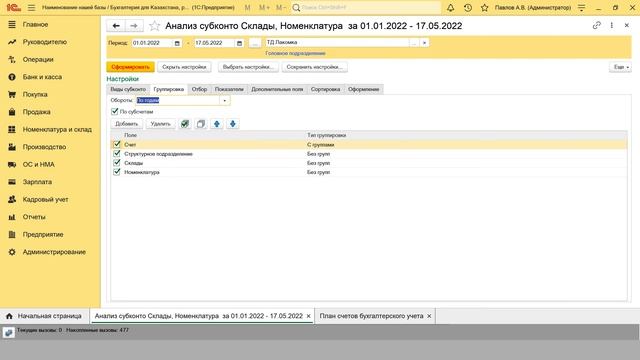Check all grouping rows icon
Screen dimensions: 640x360
click(184, 124)
